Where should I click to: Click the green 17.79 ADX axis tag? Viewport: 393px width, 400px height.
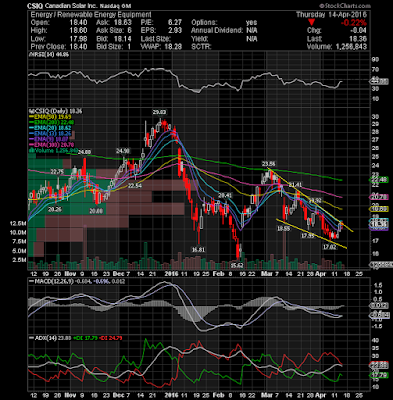(x=378, y=376)
